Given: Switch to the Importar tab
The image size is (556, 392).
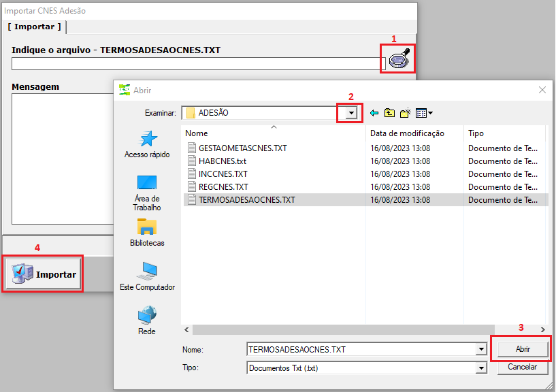Looking at the screenshot, I should pos(35,27).
